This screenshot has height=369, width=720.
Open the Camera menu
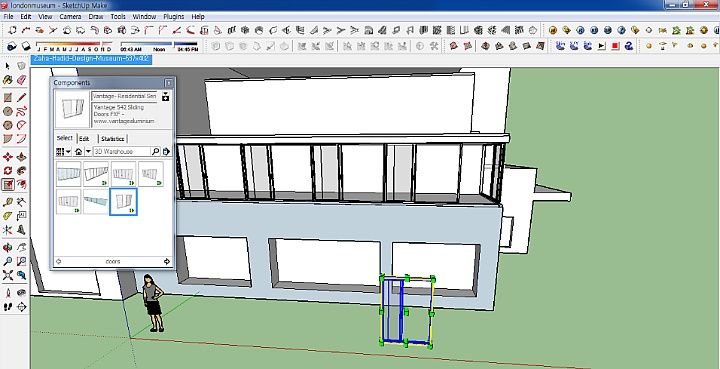pos(70,17)
